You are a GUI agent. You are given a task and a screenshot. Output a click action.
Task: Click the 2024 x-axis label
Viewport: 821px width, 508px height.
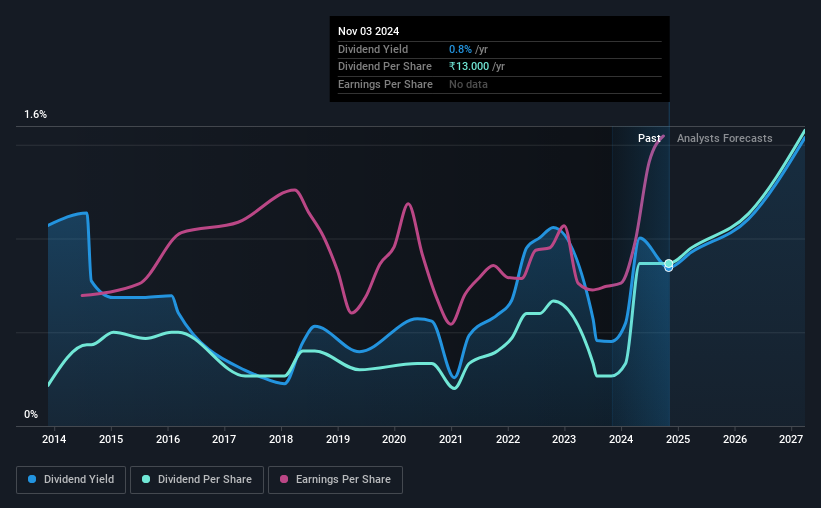(x=621, y=439)
